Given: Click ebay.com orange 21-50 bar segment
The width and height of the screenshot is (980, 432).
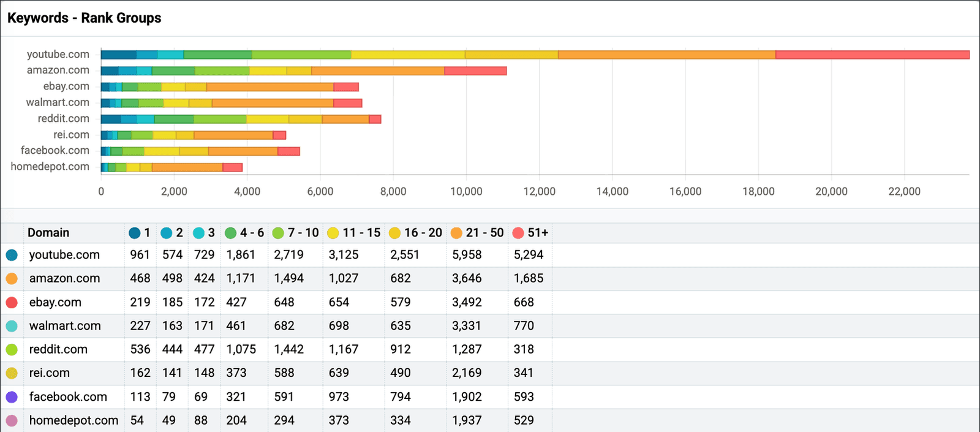Looking at the screenshot, I should point(270,87).
